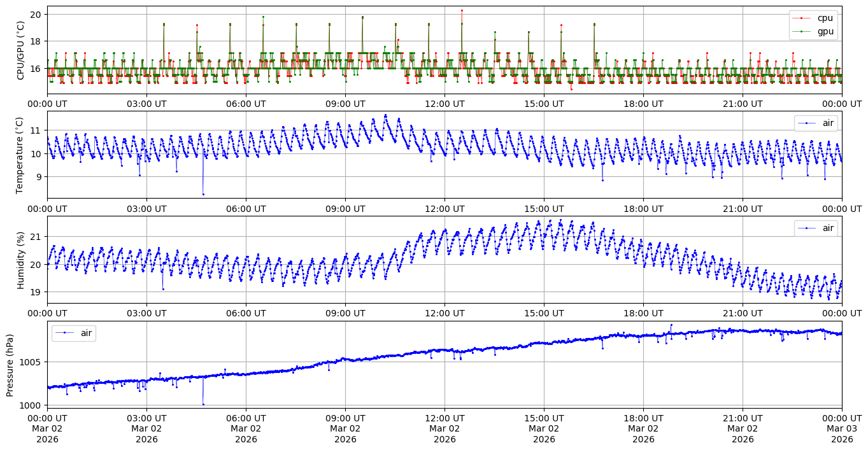Click the 1005 tick on the Pressure axis
868x450 pixels.
(32, 362)
